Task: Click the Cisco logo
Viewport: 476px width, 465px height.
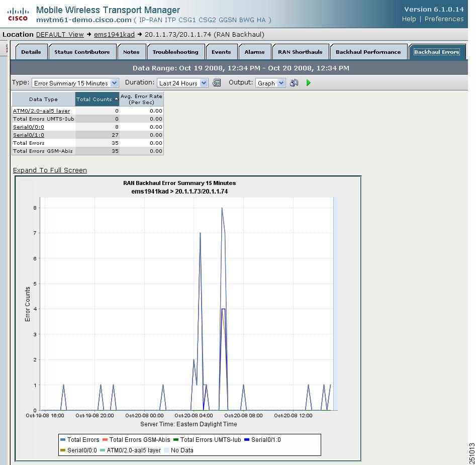Action: tap(18, 15)
